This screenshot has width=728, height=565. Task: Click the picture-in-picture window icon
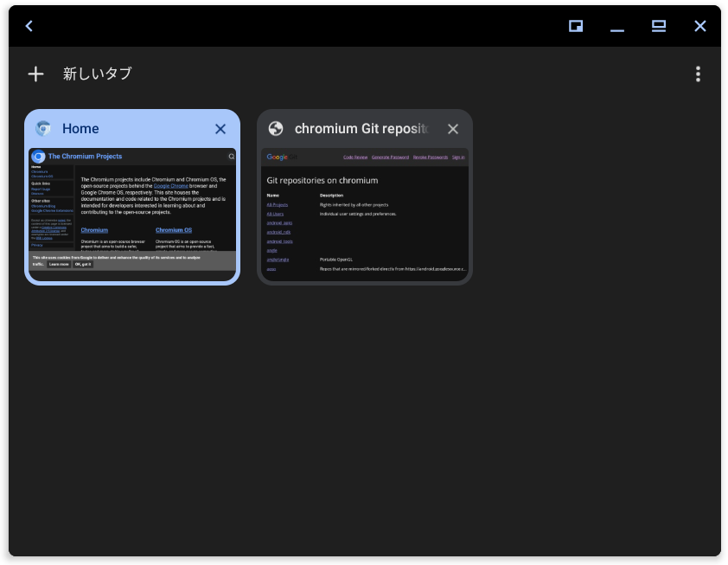[576, 26]
